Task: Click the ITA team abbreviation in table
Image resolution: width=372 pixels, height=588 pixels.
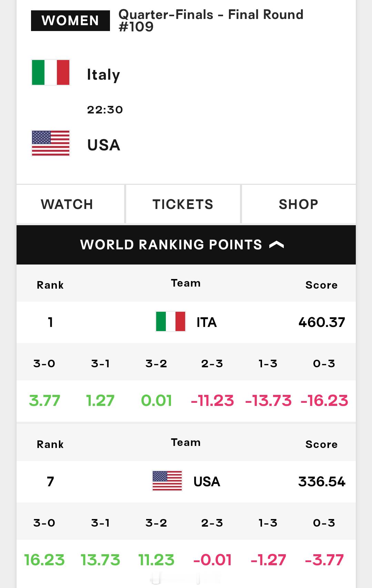Action: click(x=207, y=322)
